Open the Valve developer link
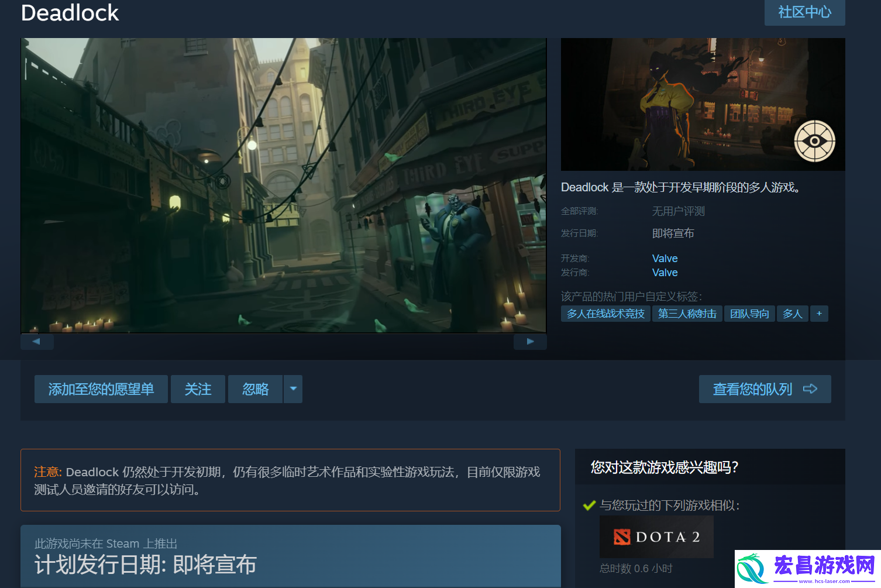This screenshot has width=881, height=588. tap(665, 259)
